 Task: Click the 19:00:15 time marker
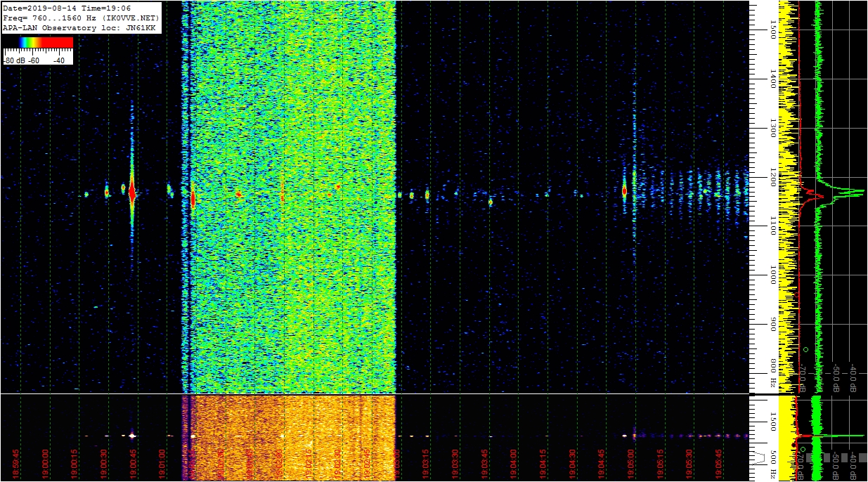pyautogui.click(x=75, y=464)
